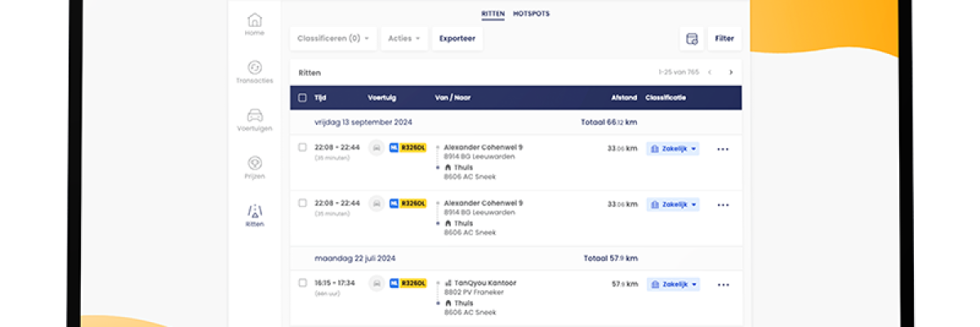The height and width of the screenshot is (327, 980).
Task: Click the Afstand column header
Action: [x=624, y=98]
